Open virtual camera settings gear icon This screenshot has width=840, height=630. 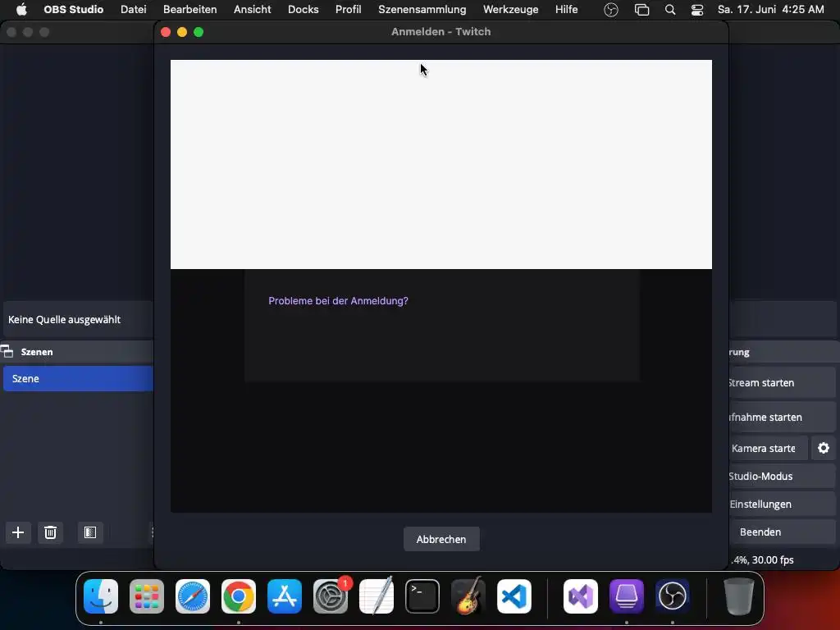824,448
